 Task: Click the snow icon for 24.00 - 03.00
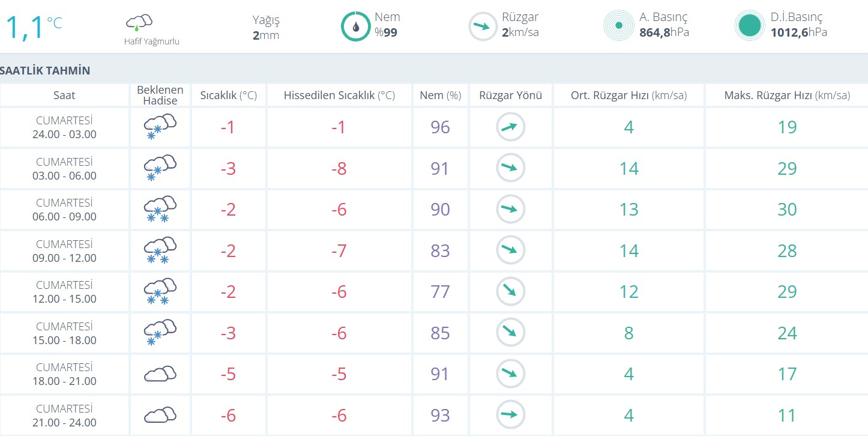[x=160, y=127]
